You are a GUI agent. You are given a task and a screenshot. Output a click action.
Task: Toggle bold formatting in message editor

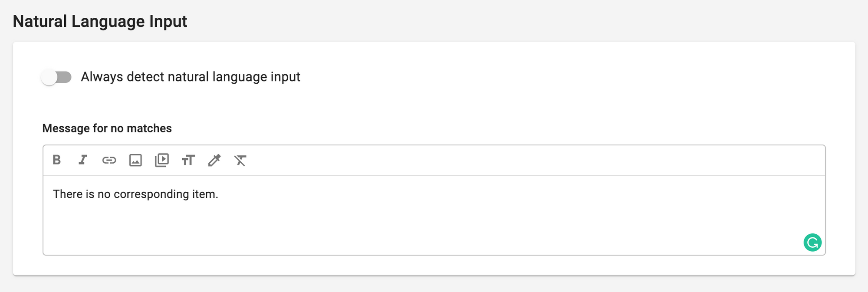coord(57,160)
